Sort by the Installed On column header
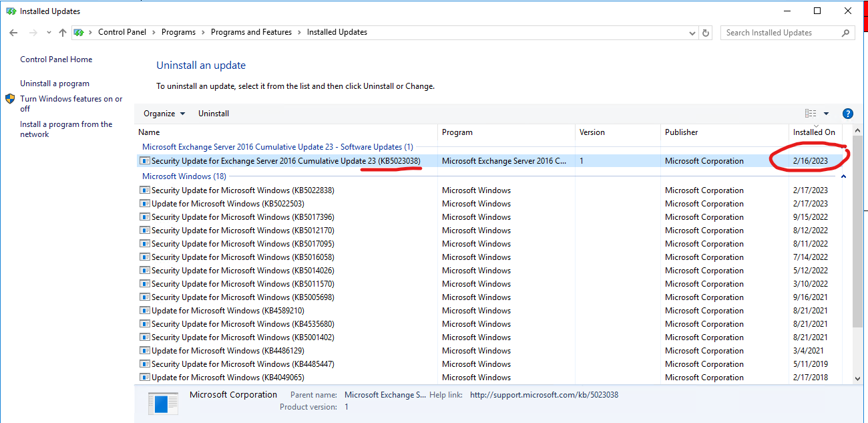Viewport: 868px width, 423px height. click(815, 132)
